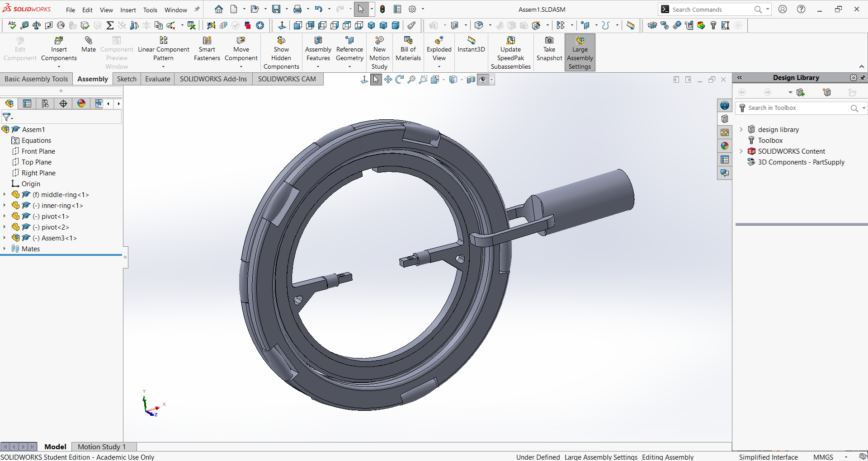Click the MMGS unit system button
868x461 pixels.
click(823, 457)
